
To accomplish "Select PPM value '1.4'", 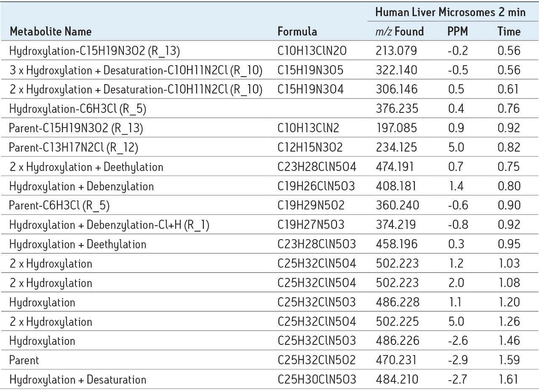I will (455, 187).
